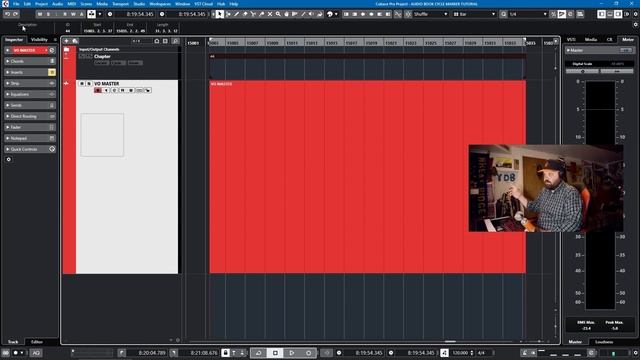The height and width of the screenshot is (360, 640).
Task: Select the Mute X tool
Action: [x=270, y=14]
